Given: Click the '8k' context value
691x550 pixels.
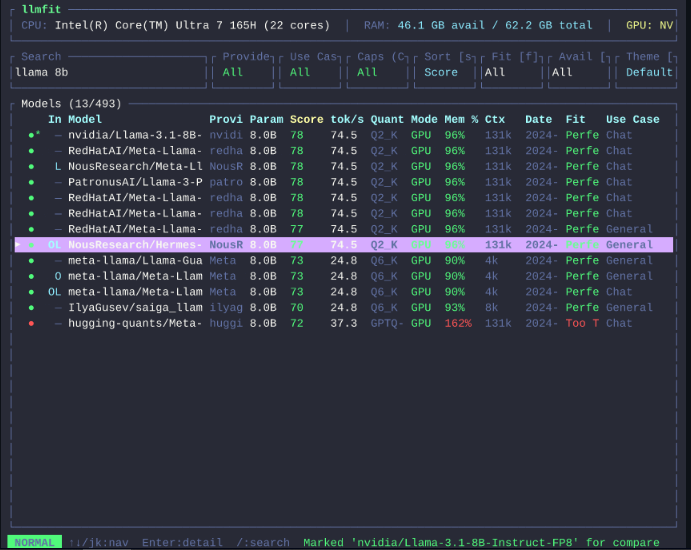Looking at the screenshot, I should pyautogui.click(x=491, y=308).
